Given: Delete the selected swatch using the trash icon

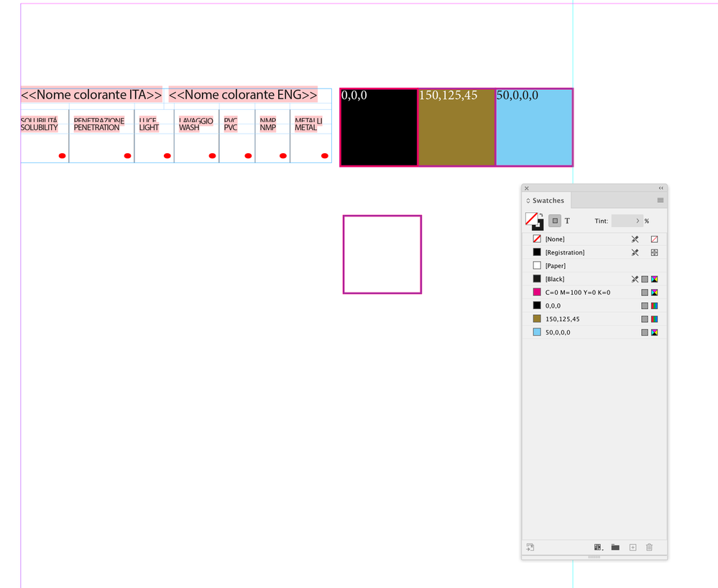Looking at the screenshot, I should pos(648,547).
